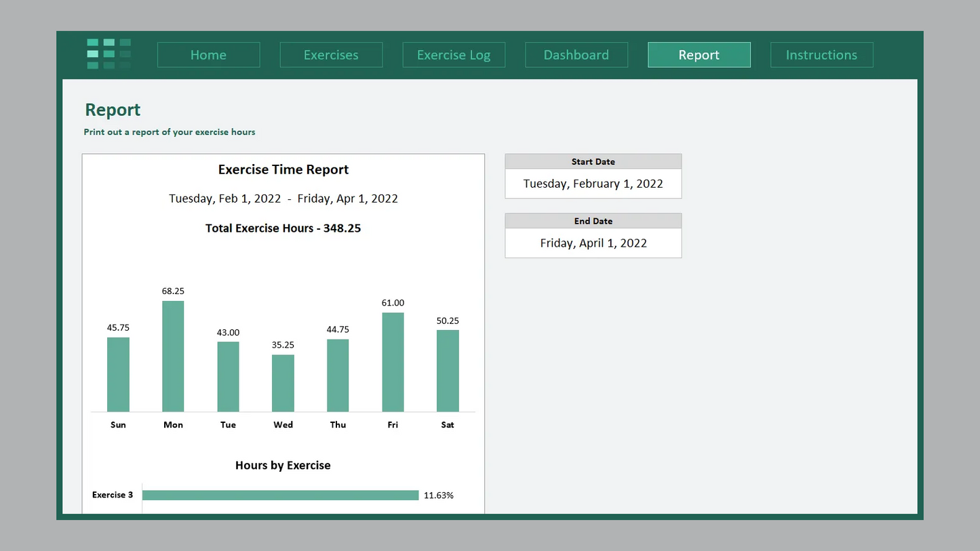Open the Exercises tab
The width and height of the screenshot is (980, 551).
tap(331, 55)
